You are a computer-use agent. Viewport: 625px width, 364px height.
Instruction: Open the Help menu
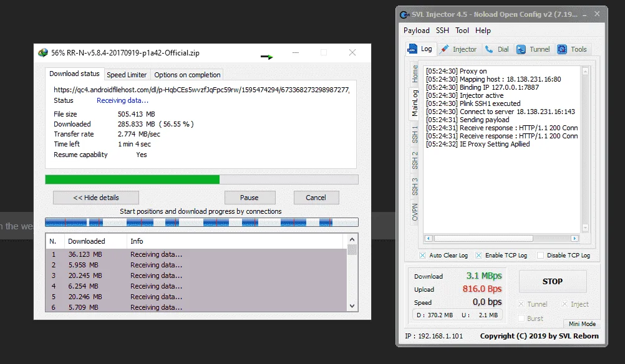[483, 31]
